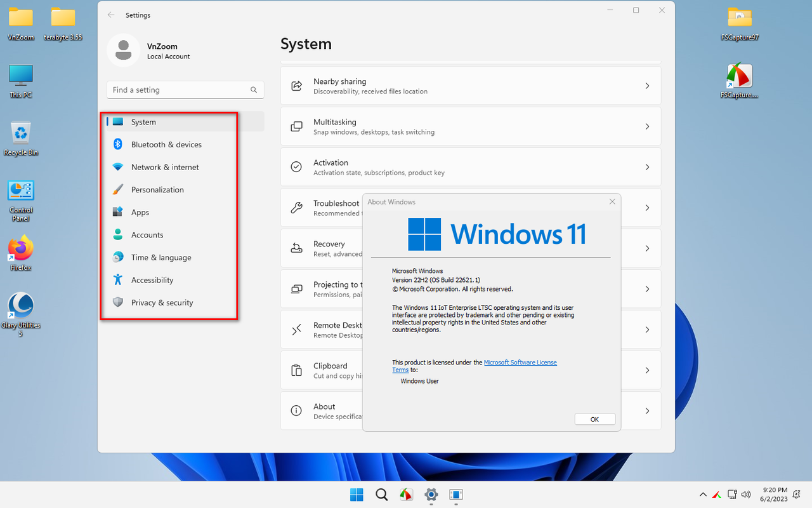Close the About Windows dialog
This screenshot has width=812, height=508.
tap(612, 202)
